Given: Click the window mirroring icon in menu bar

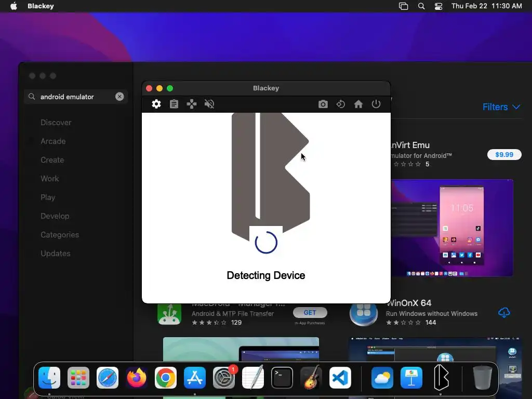Looking at the screenshot, I should pyautogui.click(x=403, y=6).
